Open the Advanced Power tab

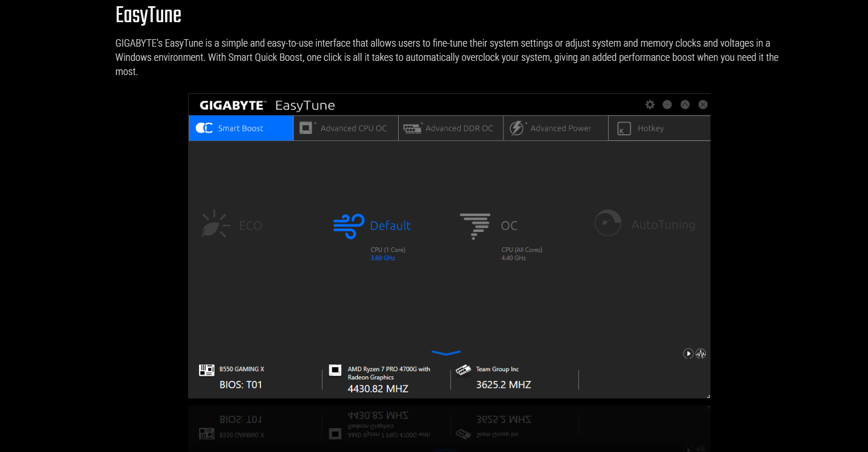[x=555, y=128]
